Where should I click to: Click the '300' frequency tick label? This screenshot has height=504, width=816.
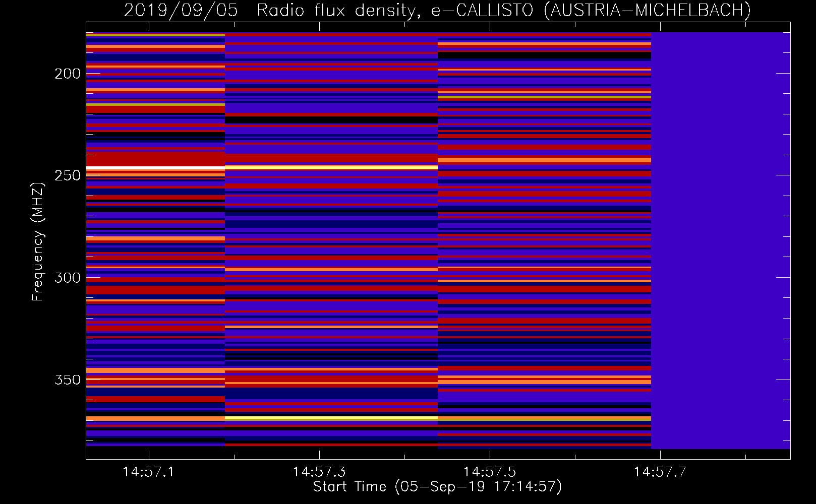pyautogui.click(x=68, y=278)
